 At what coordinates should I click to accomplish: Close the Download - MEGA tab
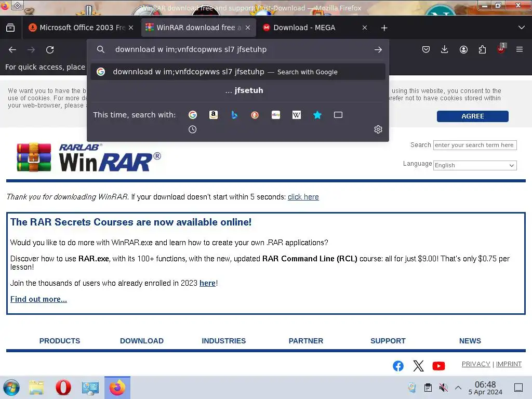364,28
